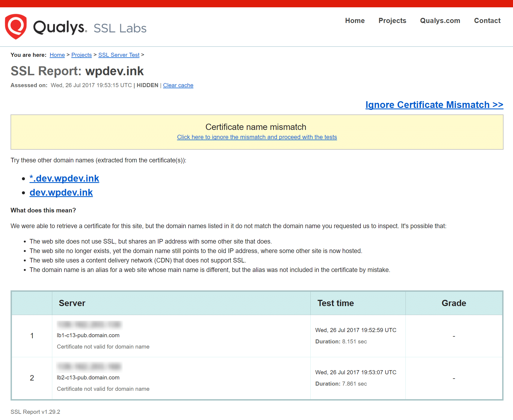Open the *.dev.wpdev.ink domain report

pyautogui.click(x=64, y=178)
